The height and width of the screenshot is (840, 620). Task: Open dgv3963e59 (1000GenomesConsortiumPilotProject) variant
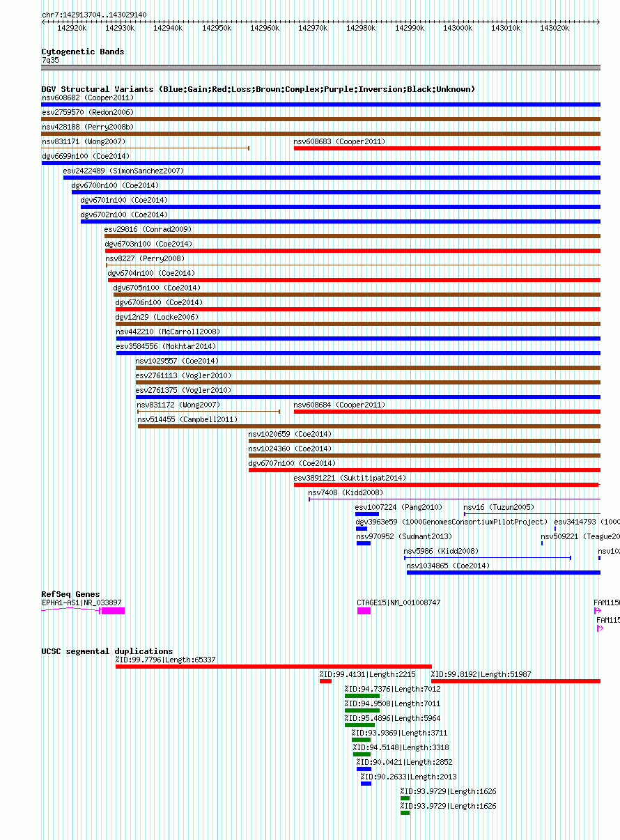point(451,522)
